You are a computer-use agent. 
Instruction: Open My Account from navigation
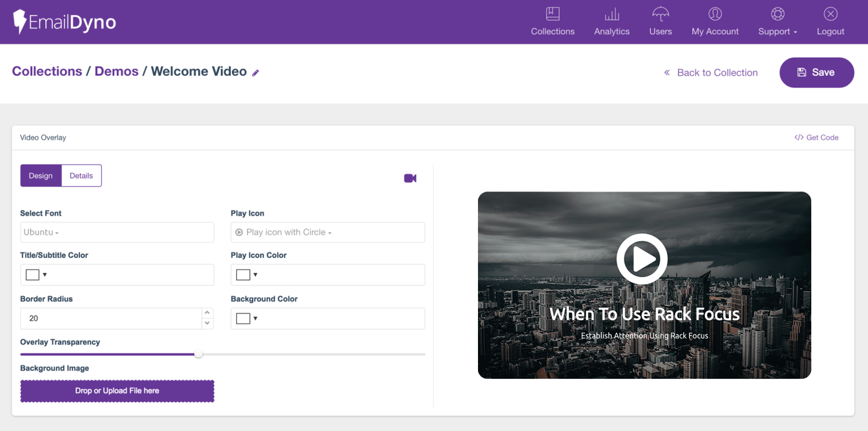[715, 22]
